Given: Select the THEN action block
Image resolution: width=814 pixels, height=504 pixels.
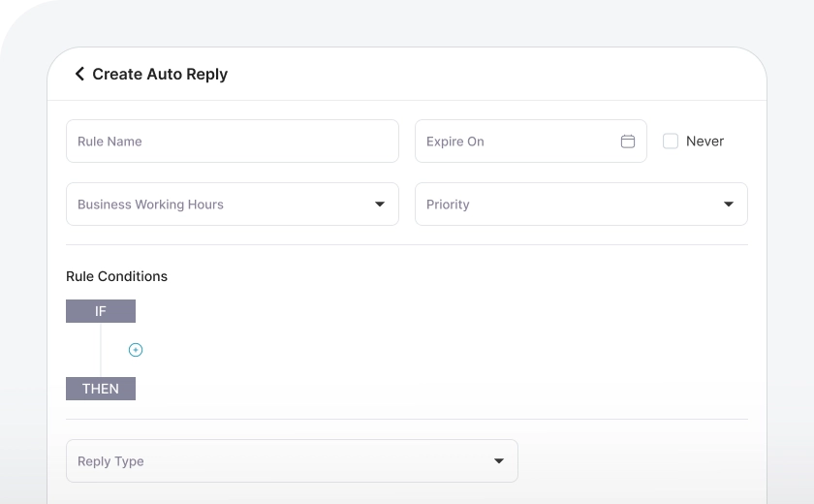Looking at the screenshot, I should tap(101, 389).
